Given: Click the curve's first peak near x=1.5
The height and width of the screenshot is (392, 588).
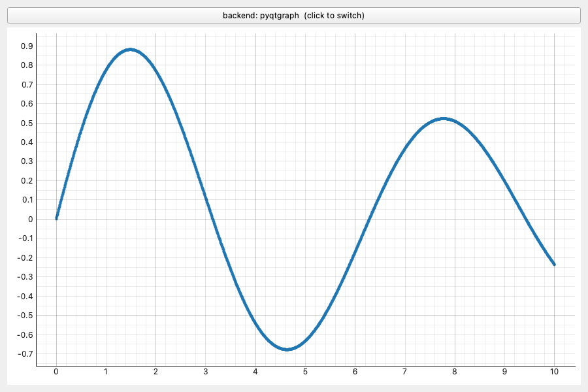Looking at the screenshot, I should click(x=131, y=50).
